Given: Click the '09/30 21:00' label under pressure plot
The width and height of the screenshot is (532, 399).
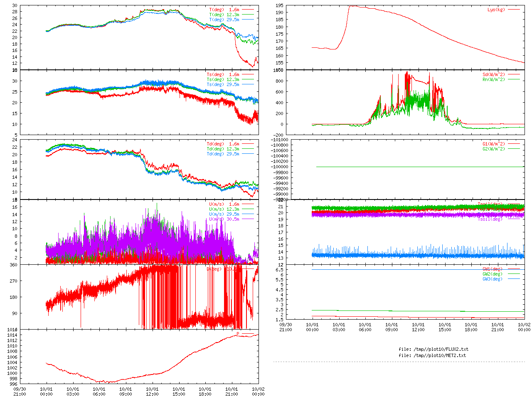Looking at the screenshot, I should tap(20, 392).
